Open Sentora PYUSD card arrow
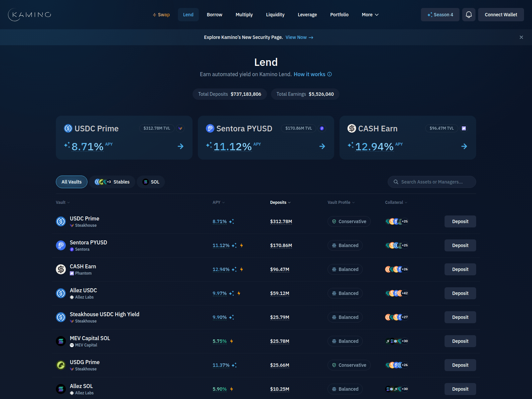 click(322, 146)
